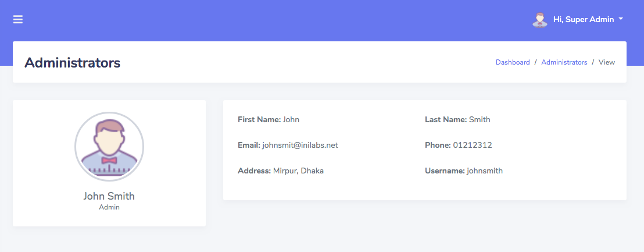Image resolution: width=644 pixels, height=252 pixels.
Task: Go to the Dashboard breadcrumb link
Action: (513, 62)
